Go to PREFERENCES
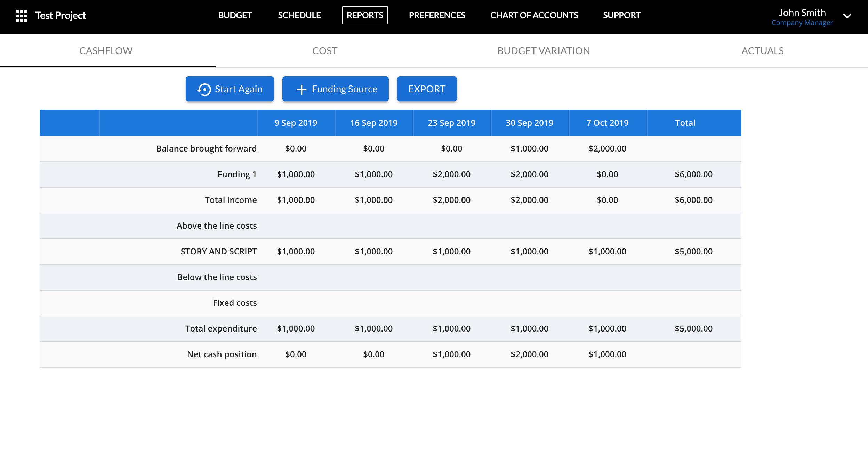 click(437, 15)
